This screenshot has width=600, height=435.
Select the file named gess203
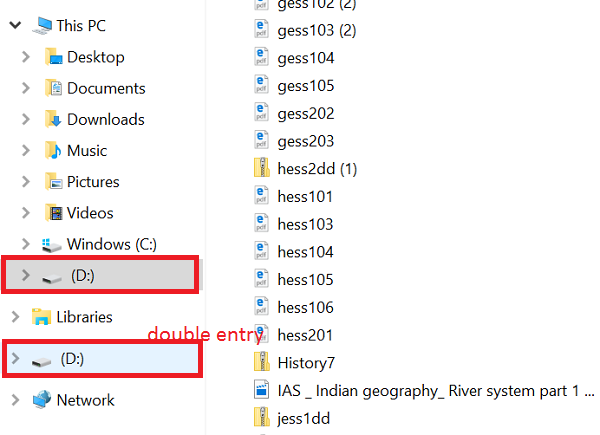click(x=306, y=141)
